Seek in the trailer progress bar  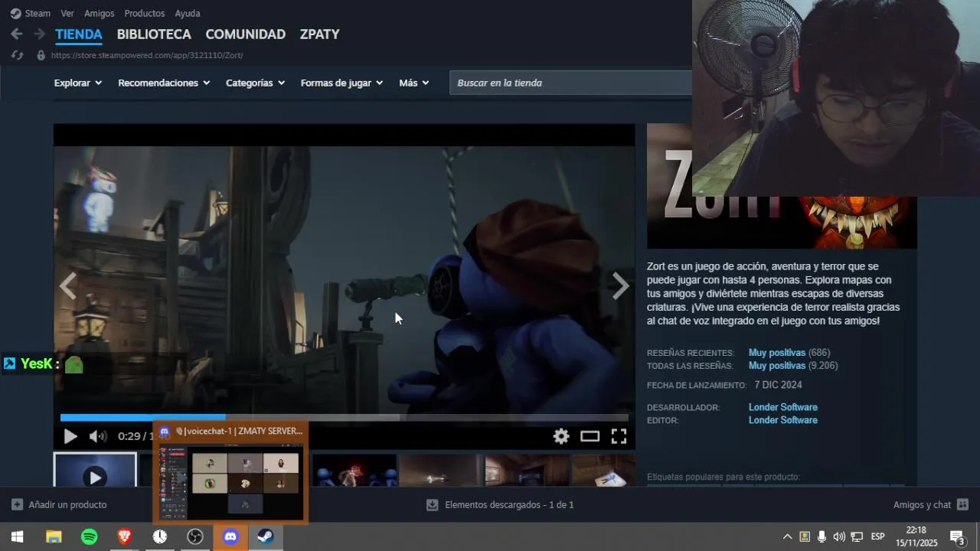tap(345, 417)
